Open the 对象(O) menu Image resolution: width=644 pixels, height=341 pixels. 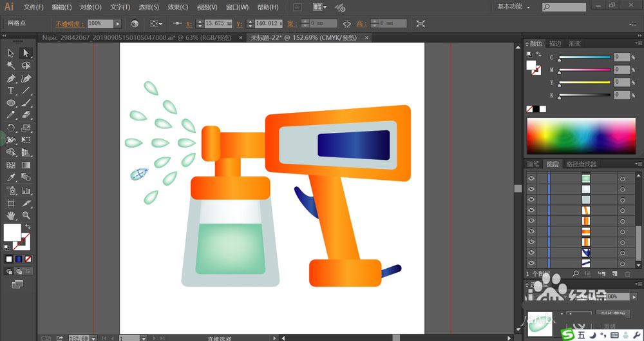pos(91,7)
